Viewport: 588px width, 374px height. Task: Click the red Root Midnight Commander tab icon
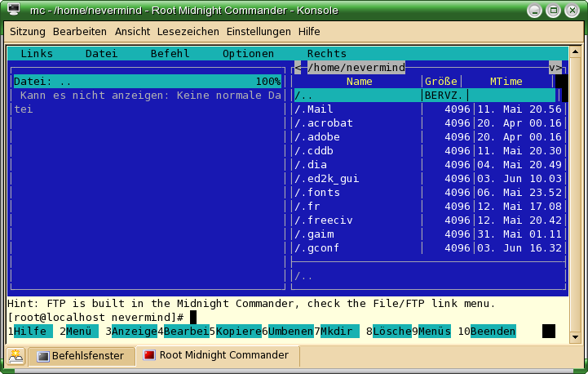click(149, 355)
